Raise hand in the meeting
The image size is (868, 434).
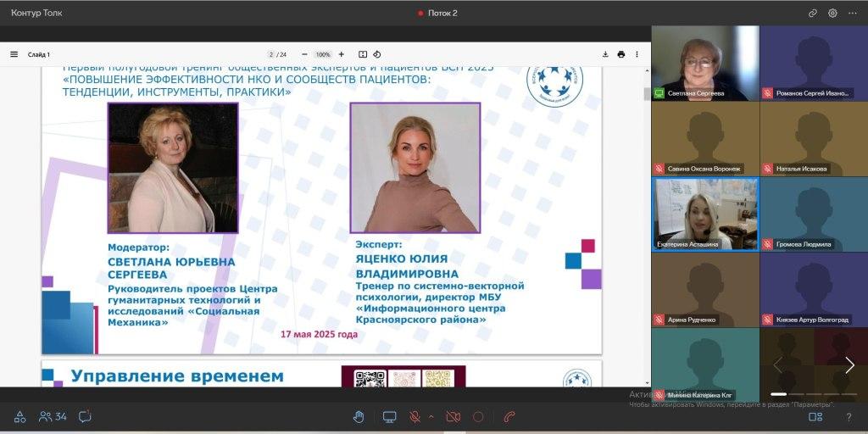359,417
